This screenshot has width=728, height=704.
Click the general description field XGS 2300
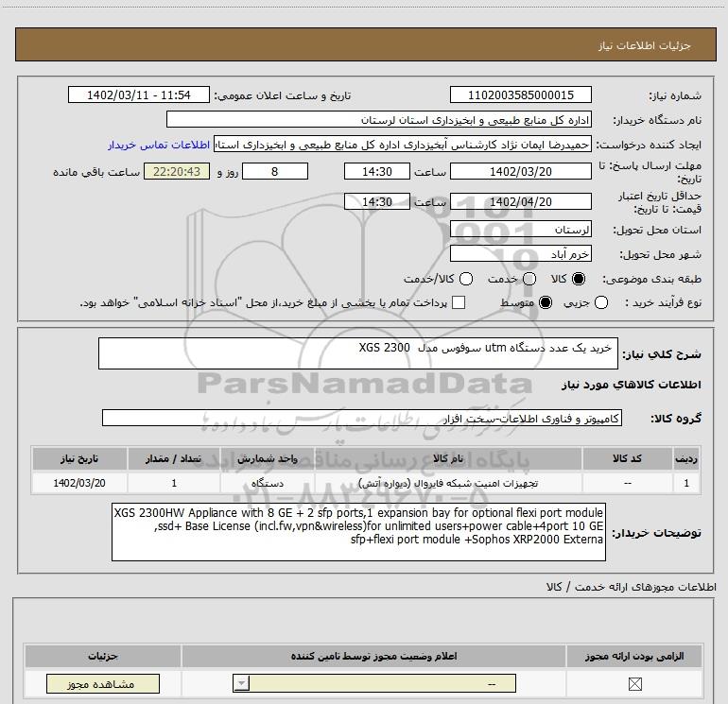coord(358,353)
